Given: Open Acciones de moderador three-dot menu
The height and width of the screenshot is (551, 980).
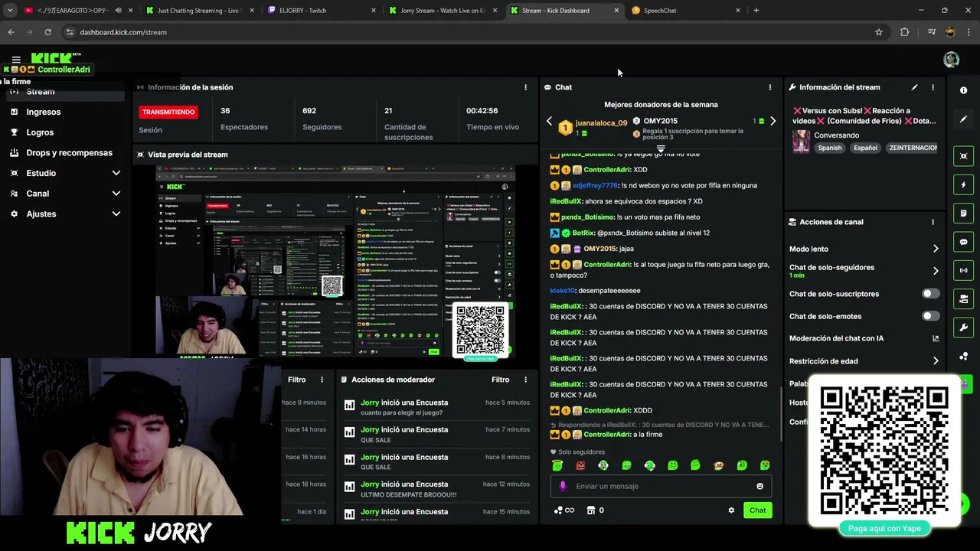Looking at the screenshot, I should click(525, 380).
